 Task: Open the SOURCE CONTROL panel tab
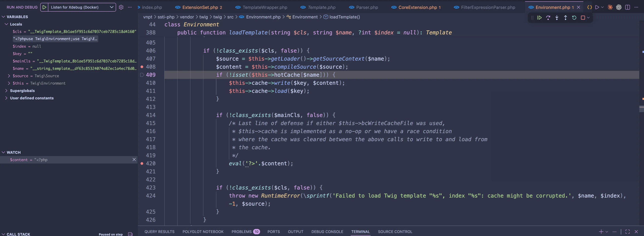pyautogui.click(x=395, y=232)
